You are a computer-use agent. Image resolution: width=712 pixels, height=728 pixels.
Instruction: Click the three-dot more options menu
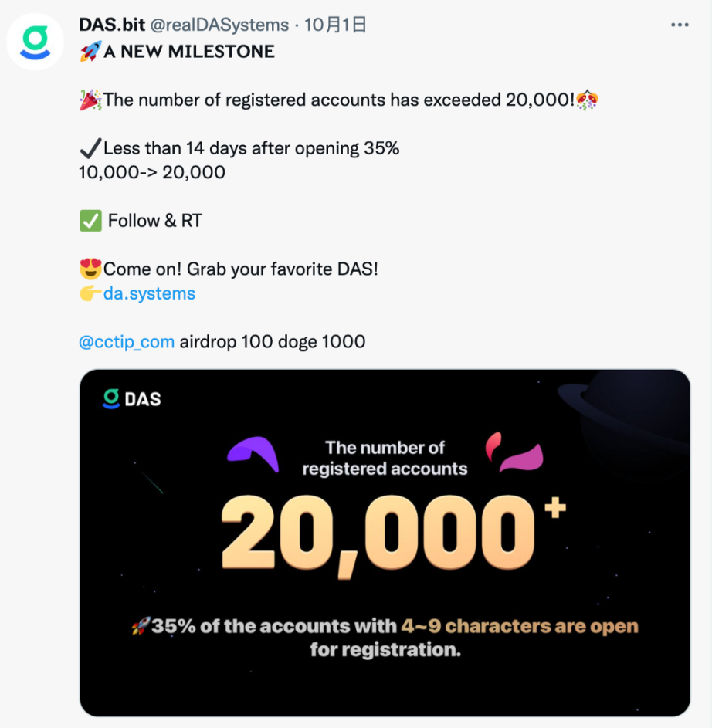pos(680,25)
